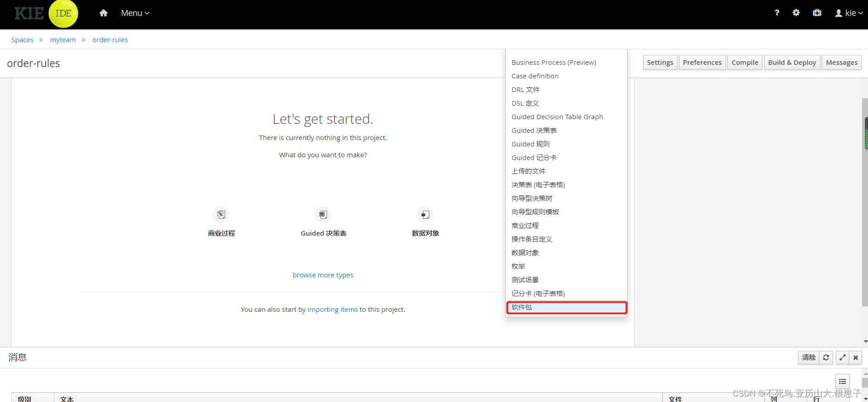Clear messages with the 清除 button
Screen dimensions: 868x402
coord(809,358)
